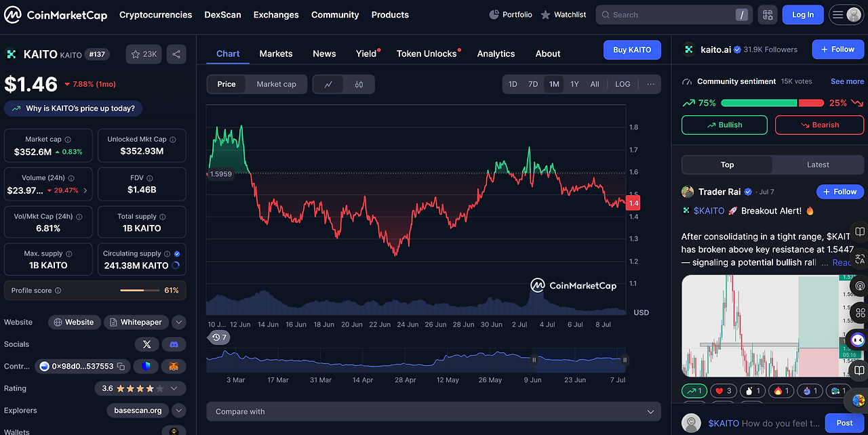
Task: Click the four-squares apps floating icon
Action: [x=860, y=313]
